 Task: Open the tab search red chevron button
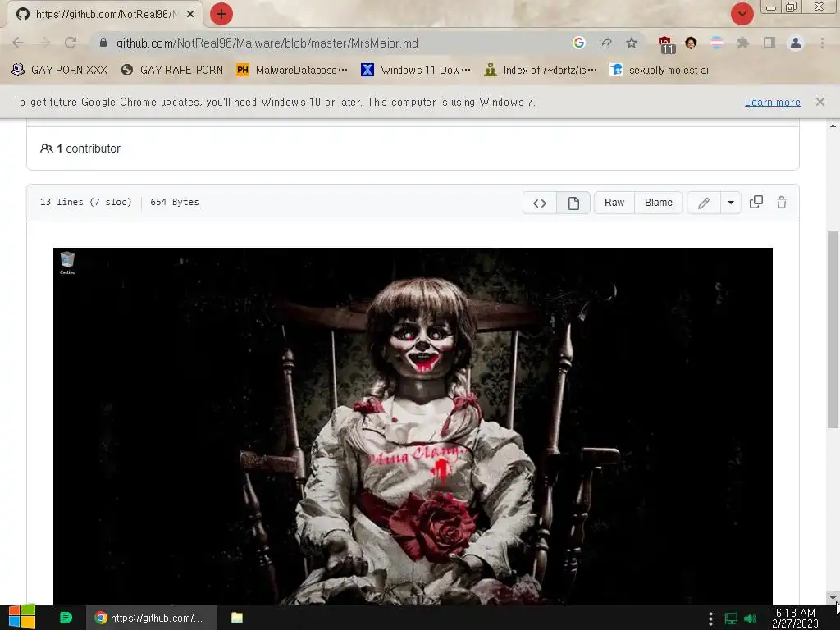point(742,14)
